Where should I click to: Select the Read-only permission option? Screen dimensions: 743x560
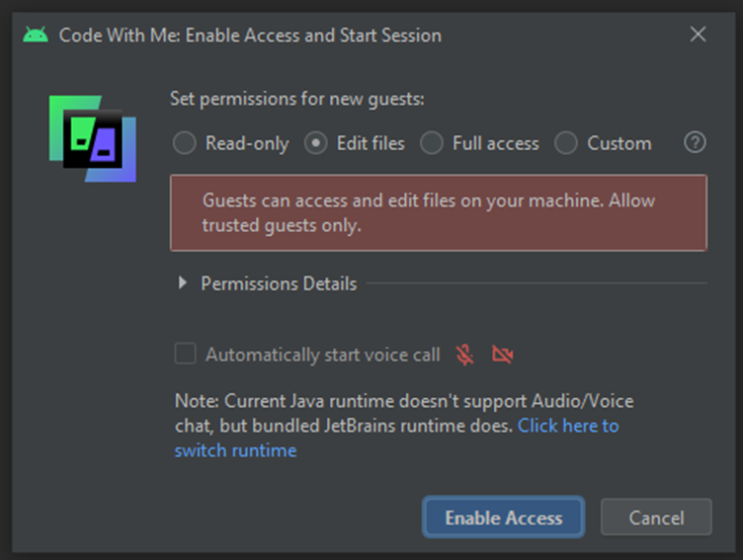[x=185, y=143]
